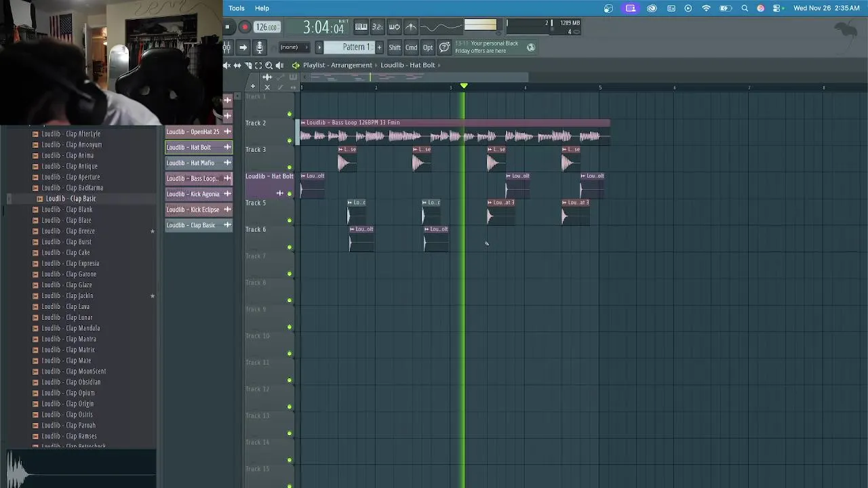The height and width of the screenshot is (488, 868).
Task: Click the Cmd modifier button
Action: [x=412, y=47]
